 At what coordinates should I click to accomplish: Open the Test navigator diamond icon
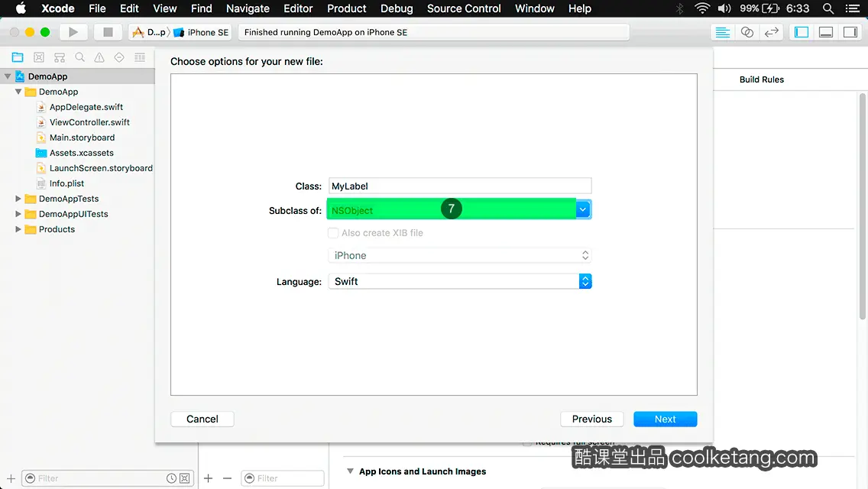click(x=119, y=57)
